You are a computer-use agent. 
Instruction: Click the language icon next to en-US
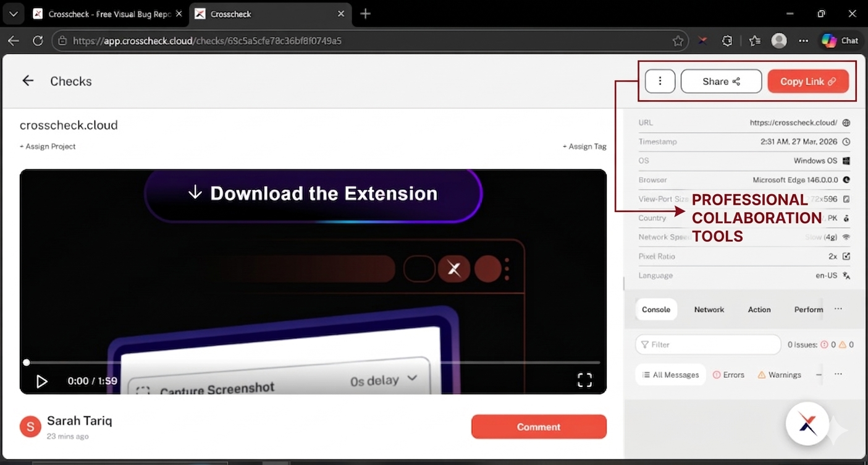click(846, 275)
